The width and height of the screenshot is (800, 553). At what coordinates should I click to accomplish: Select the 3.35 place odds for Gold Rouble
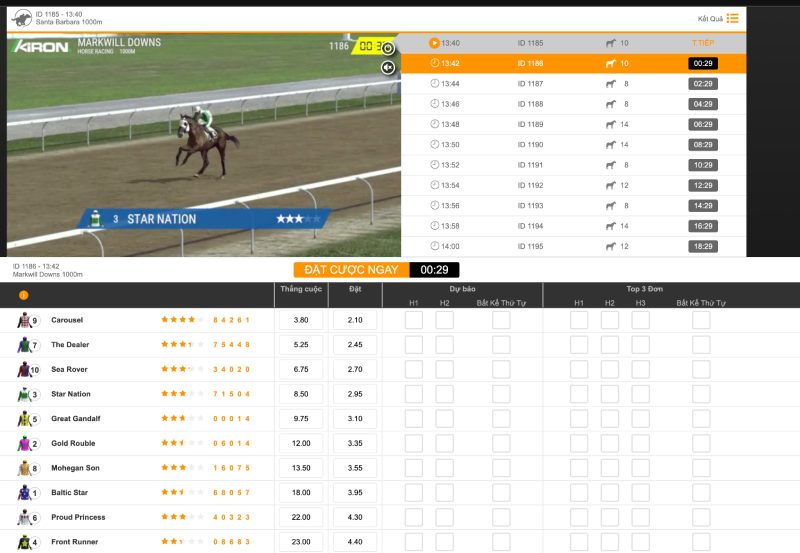click(354, 444)
